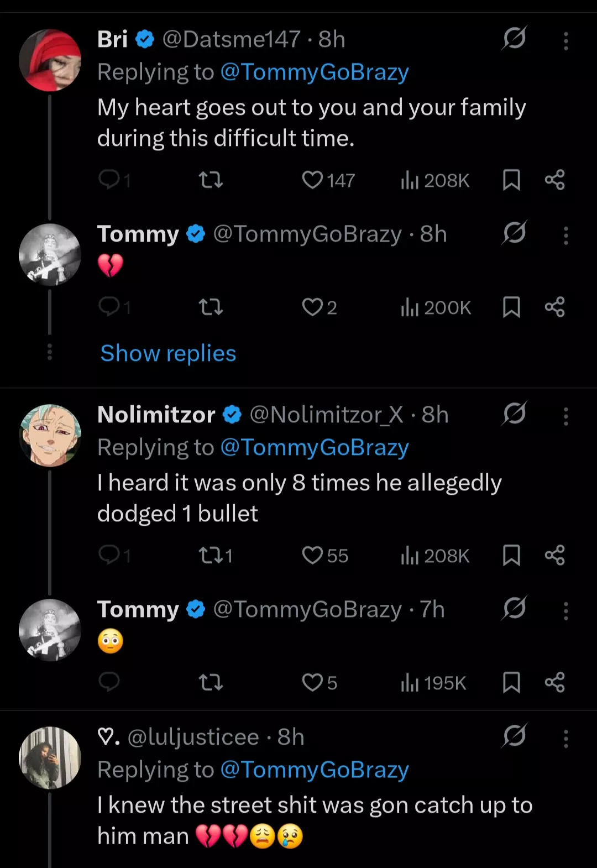Open more options menu on Bri's reply
The image size is (597, 868).
pyautogui.click(x=565, y=40)
